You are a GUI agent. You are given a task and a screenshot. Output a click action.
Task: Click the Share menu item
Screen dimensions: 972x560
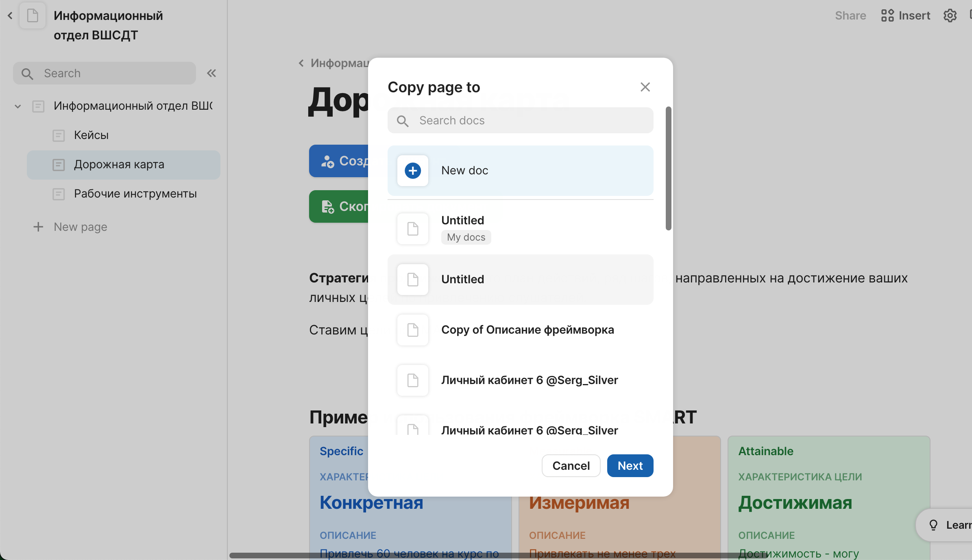tap(850, 16)
